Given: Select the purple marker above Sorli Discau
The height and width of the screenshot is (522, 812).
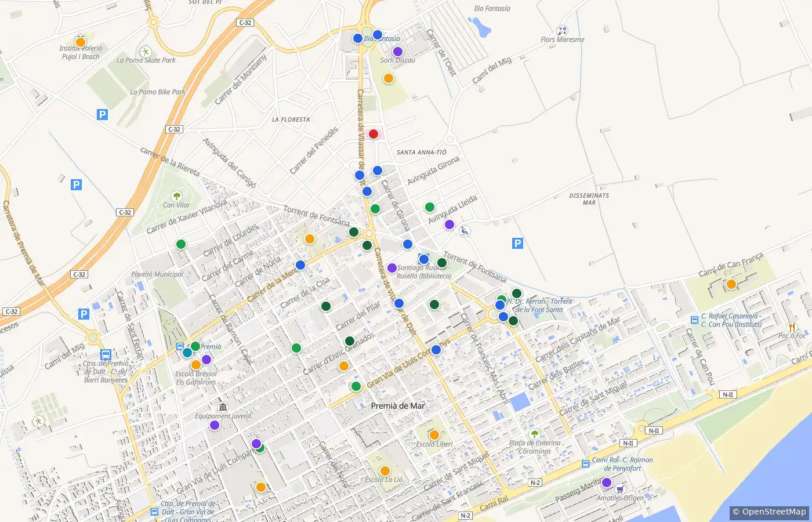Looking at the screenshot, I should click(398, 52).
